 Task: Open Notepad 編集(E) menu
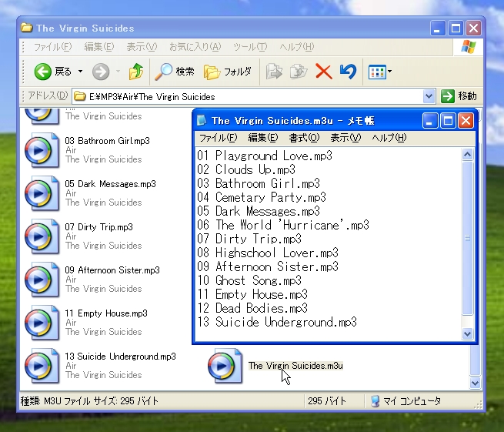tap(263, 138)
